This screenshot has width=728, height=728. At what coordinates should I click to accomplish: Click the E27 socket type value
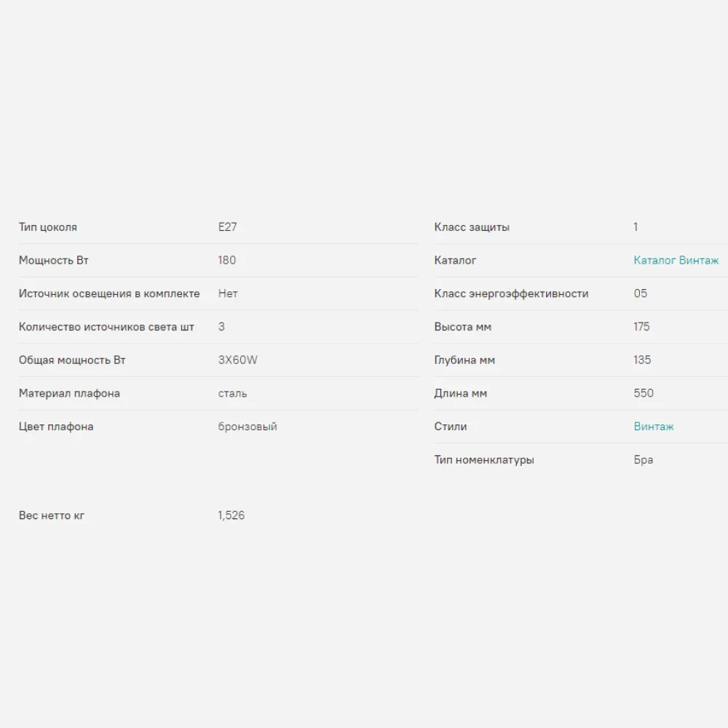[227, 227]
